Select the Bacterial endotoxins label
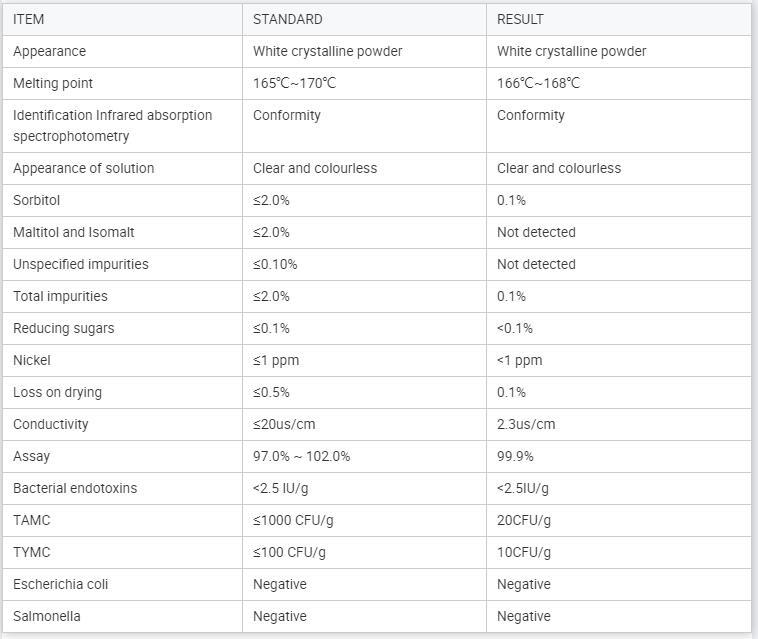This screenshot has height=639, width=758. tap(75, 488)
